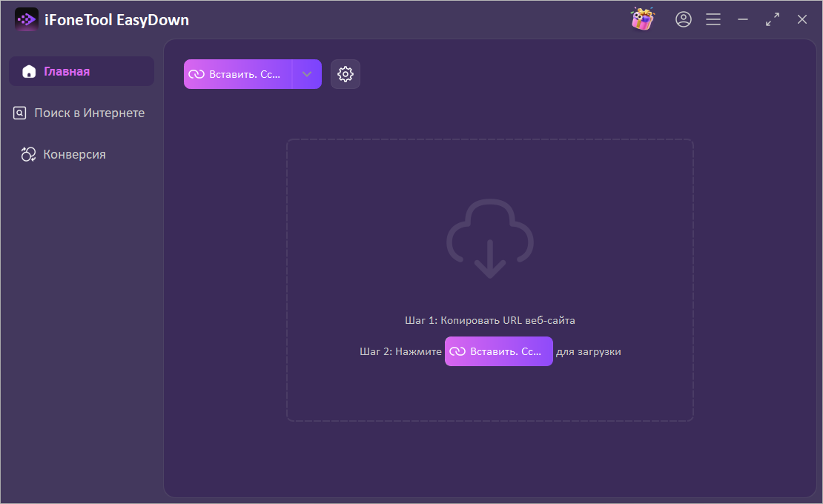Click the iFoneTool EasyDown logo

point(26,19)
